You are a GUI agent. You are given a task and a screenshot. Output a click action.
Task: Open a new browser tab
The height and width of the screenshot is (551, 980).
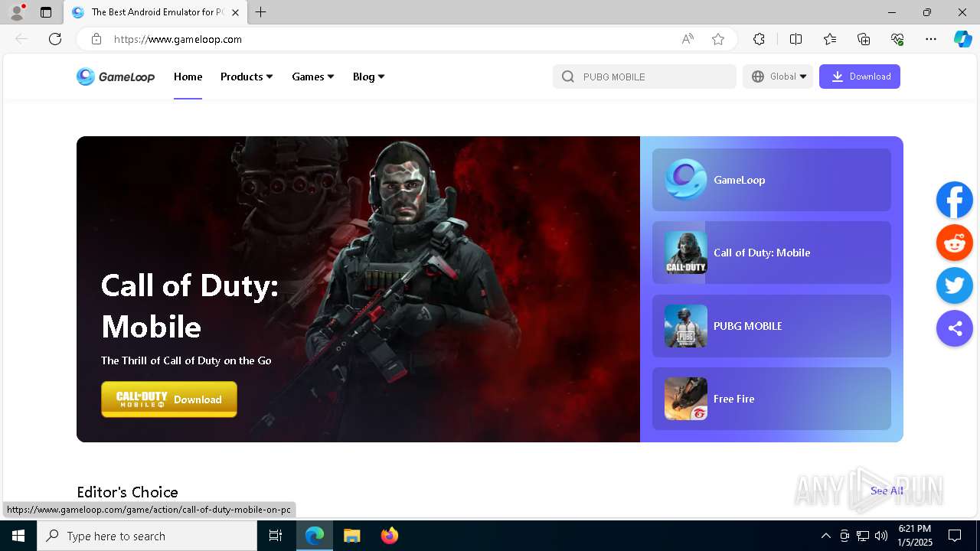[261, 12]
